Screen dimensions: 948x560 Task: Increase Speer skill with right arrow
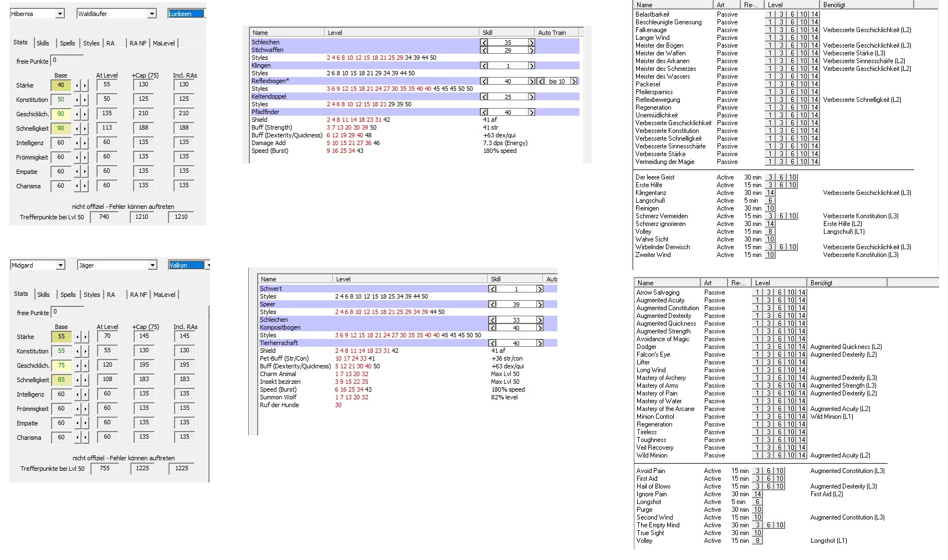pyautogui.click(x=540, y=305)
